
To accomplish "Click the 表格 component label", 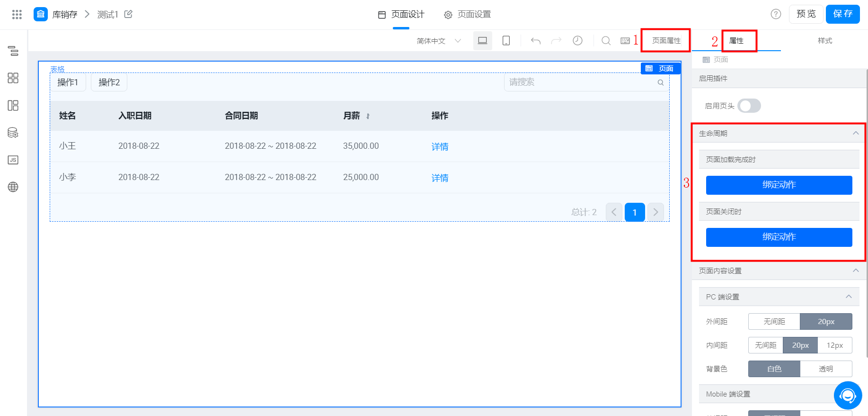I will [57, 69].
